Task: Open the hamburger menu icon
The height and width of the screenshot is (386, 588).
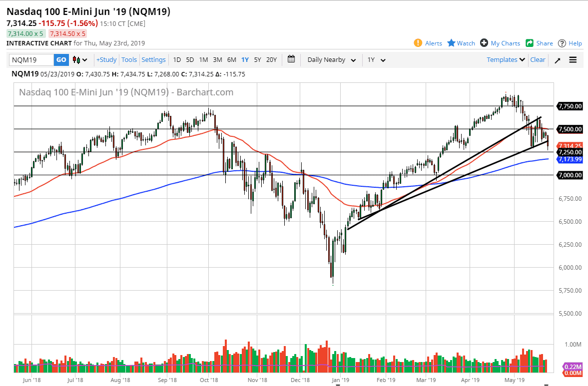Action: (x=573, y=60)
